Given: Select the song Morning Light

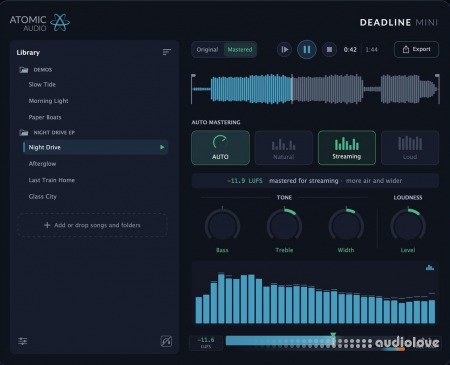Looking at the screenshot, I should tap(48, 101).
